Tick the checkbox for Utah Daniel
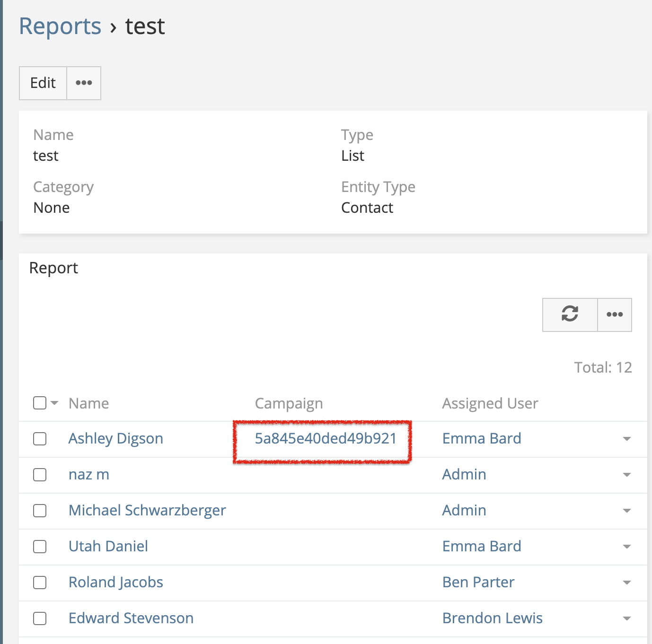The width and height of the screenshot is (652, 644). [40, 547]
